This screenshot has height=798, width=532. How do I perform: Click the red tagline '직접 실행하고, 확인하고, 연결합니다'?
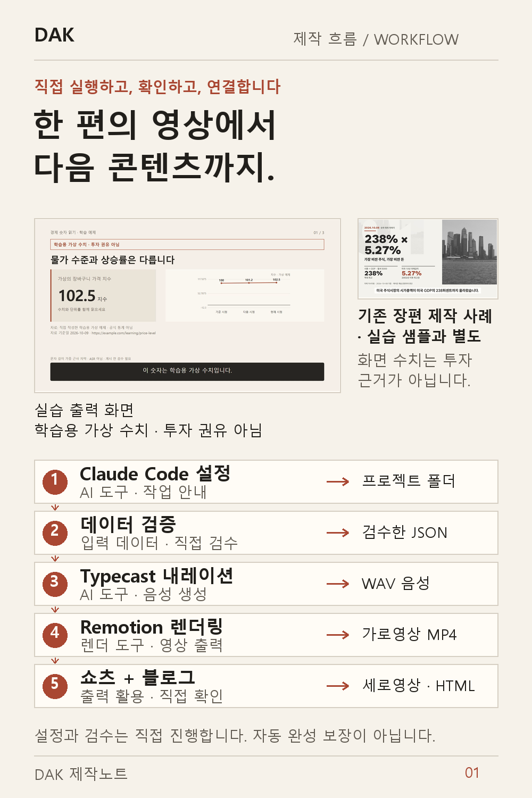tap(157, 86)
